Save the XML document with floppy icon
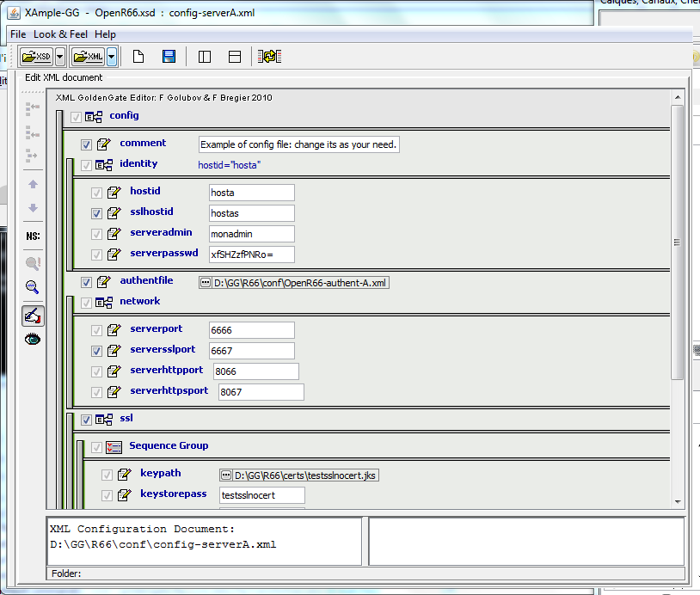The width and height of the screenshot is (700, 595). (x=169, y=57)
